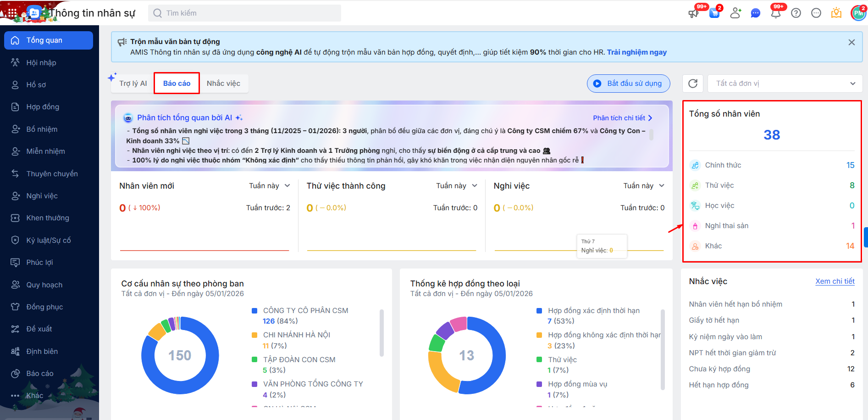The image size is (868, 420).
Task: Open the Tất cả đơn vị dropdown
Action: [x=785, y=84]
